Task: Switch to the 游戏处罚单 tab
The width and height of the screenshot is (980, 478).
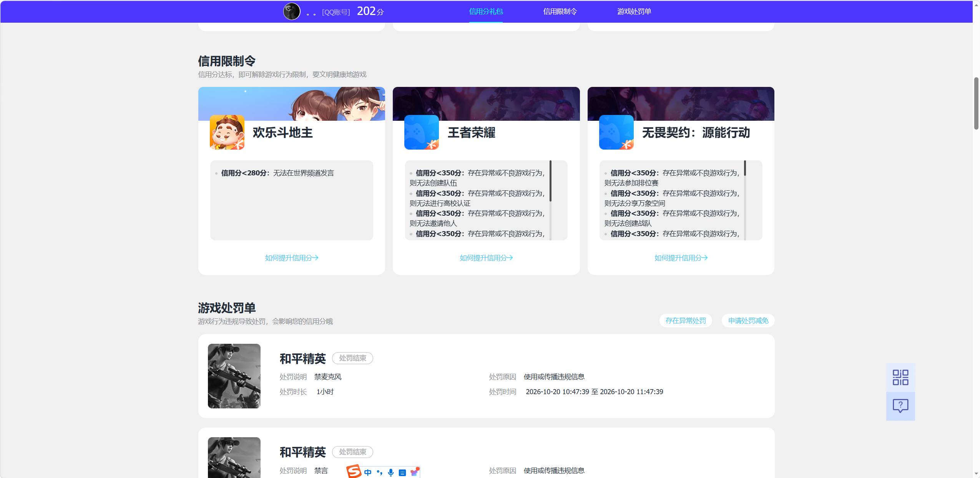Action: tap(634, 12)
